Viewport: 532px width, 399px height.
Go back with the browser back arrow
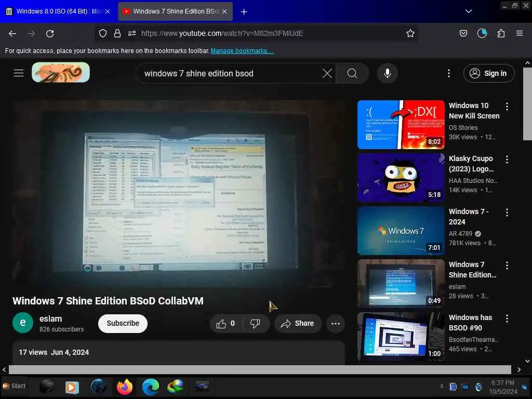tap(12, 34)
